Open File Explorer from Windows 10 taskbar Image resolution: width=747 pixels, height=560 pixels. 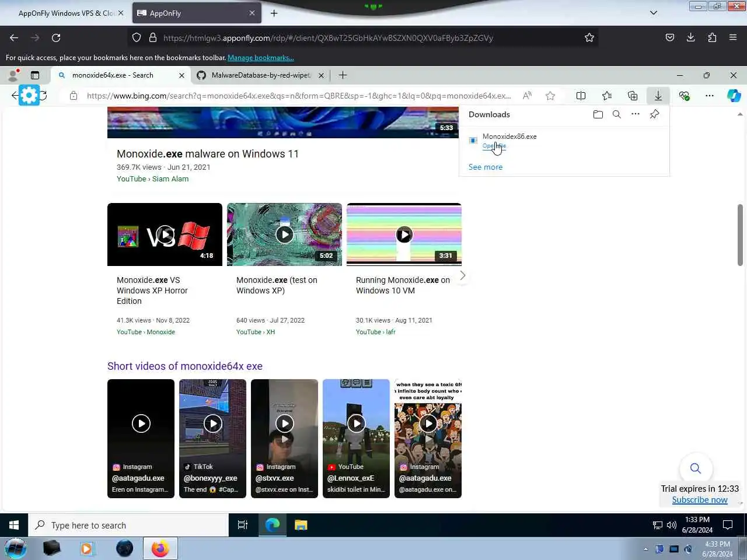coord(301,525)
